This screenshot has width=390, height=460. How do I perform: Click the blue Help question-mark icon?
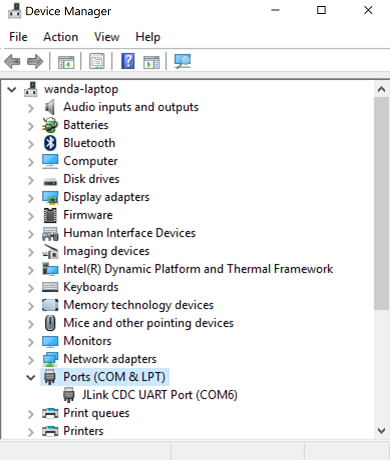tap(128, 61)
